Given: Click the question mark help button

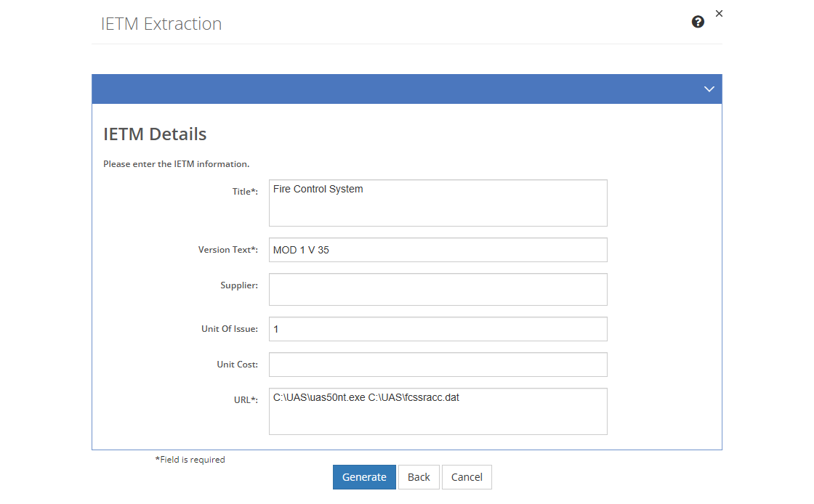Looking at the screenshot, I should click(698, 22).
